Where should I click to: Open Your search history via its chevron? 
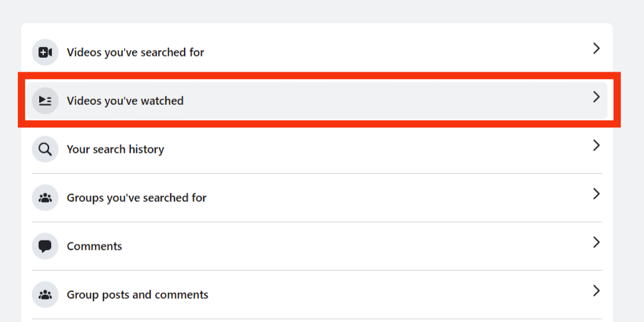point(596,145)
